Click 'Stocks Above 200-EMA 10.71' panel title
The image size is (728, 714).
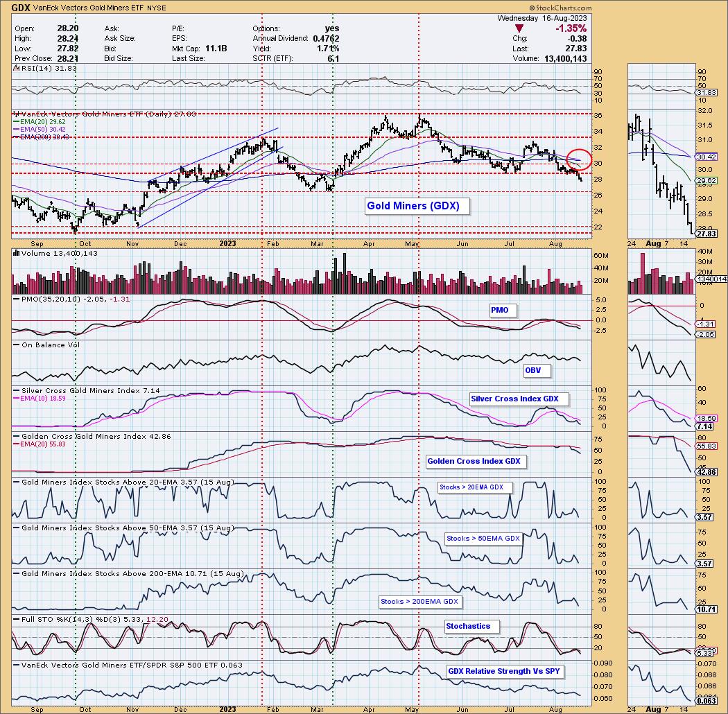coord(128,574)
